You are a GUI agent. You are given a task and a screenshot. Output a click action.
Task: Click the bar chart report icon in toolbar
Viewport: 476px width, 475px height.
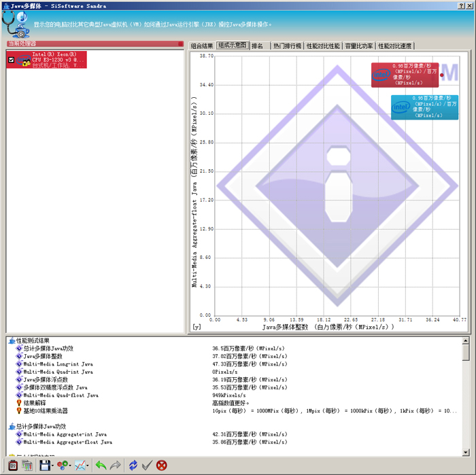pyautogui.click(x=27, y=465)
